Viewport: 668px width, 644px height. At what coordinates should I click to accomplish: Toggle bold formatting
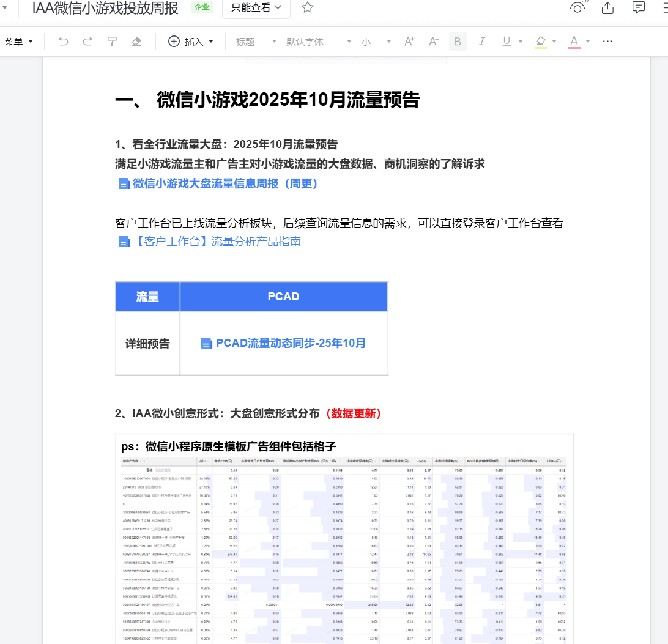pyautogui.click(x=458, y=42)
